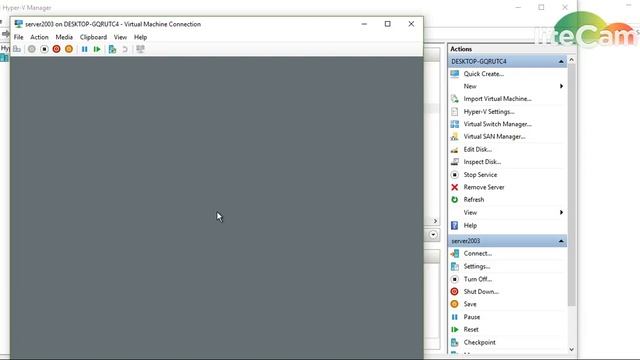Image resolution: width=640 pixels, height=360 pixels.
Task: Click the Save icon under server2003 actions
Action: [x=454, y=304]
